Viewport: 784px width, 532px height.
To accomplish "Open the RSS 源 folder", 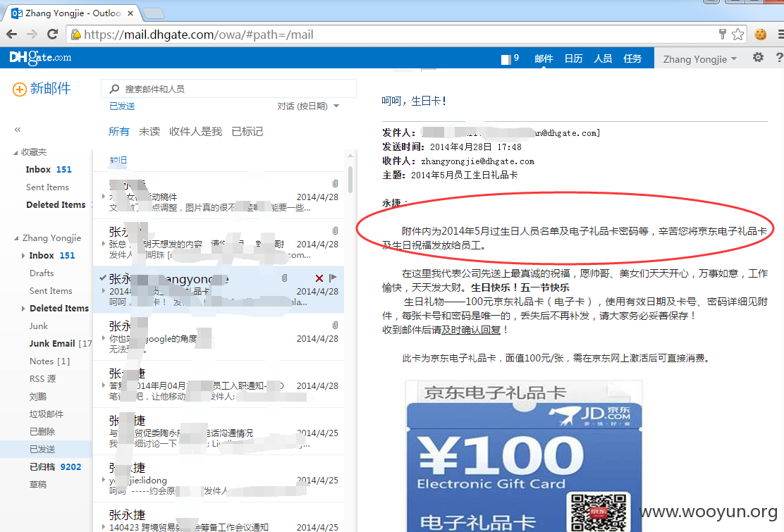I will tap(42, 378).
